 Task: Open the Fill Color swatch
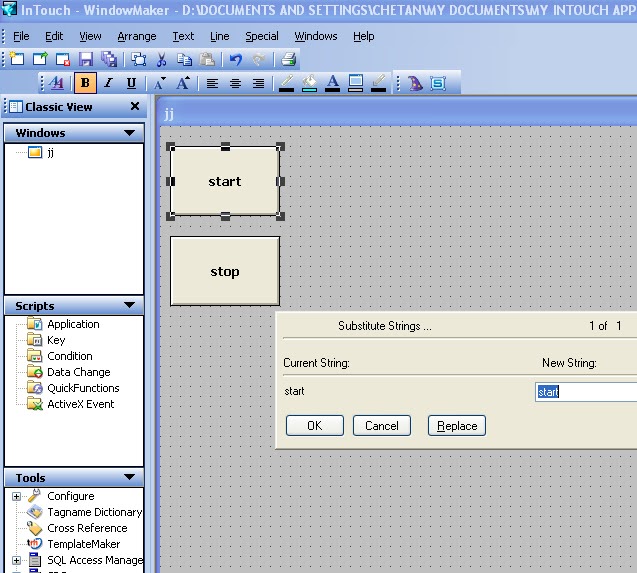[310, 83]
